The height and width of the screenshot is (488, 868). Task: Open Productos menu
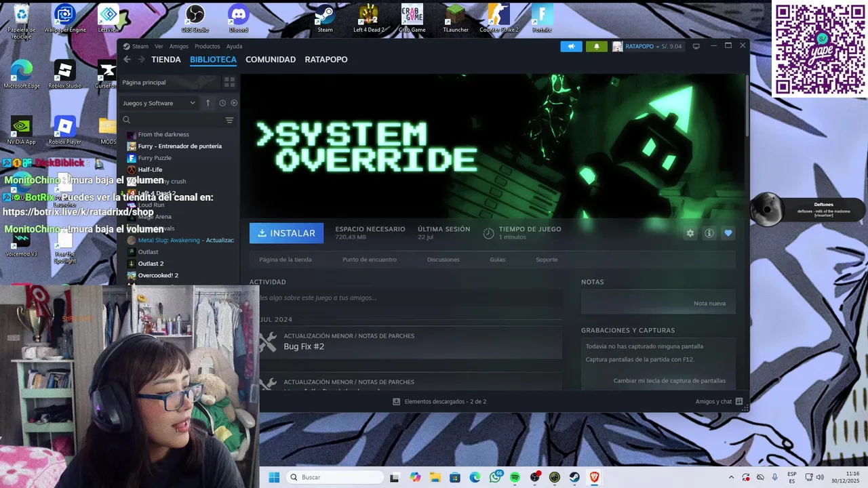pyautogui.click(x=207, y=46)
